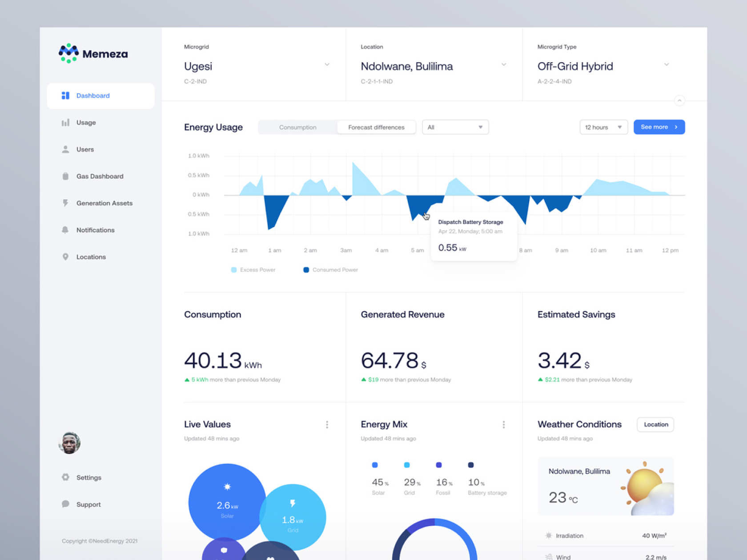The width and height of the screenshot is (747, 560).
Task: Click the lightning icon in Grid bubble
Action: pyautogui.click(x=293, y=503)
